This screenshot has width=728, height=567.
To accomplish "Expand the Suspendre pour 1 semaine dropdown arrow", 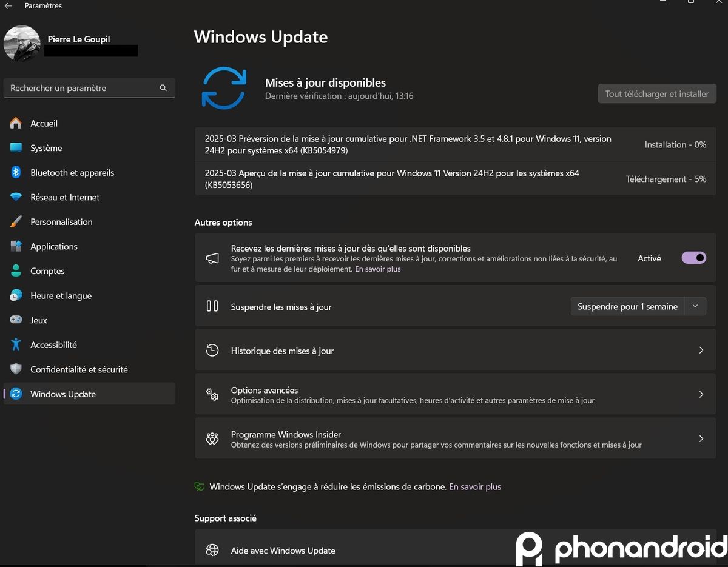I will tap(695, 306).
